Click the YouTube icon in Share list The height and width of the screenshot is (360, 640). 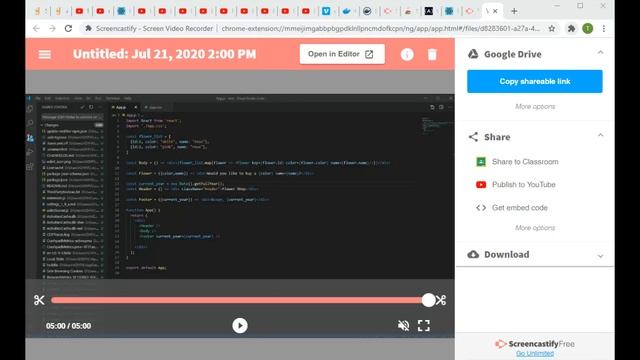[481, 184]
